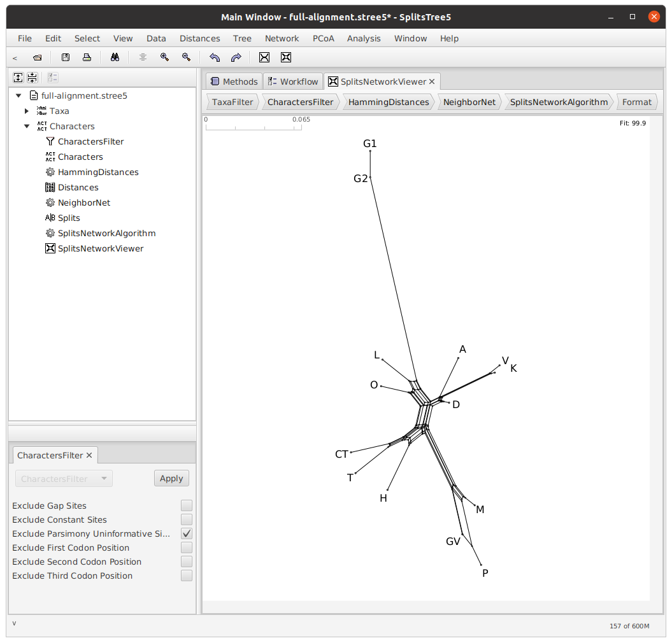
Task: Click the expand-all icon above the workflow tree
Action: point(18,78)
